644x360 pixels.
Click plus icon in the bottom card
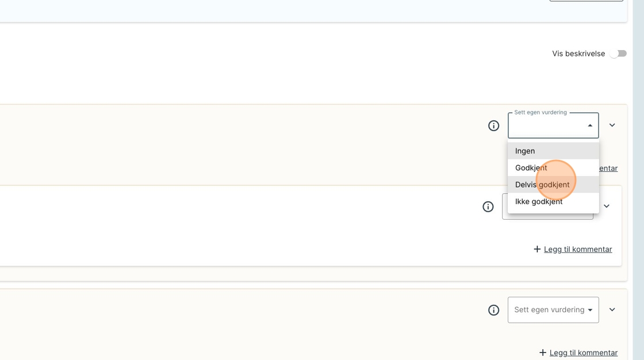coord(543,353)
